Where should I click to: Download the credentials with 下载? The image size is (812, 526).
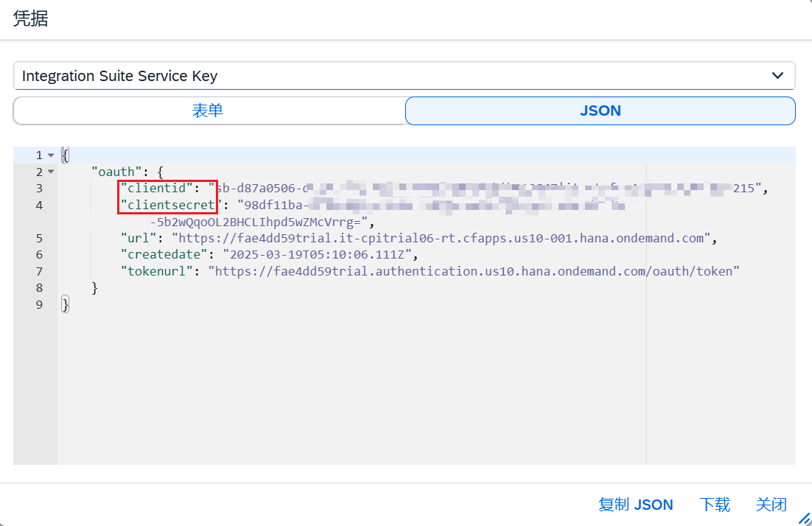tap(714, 505)
